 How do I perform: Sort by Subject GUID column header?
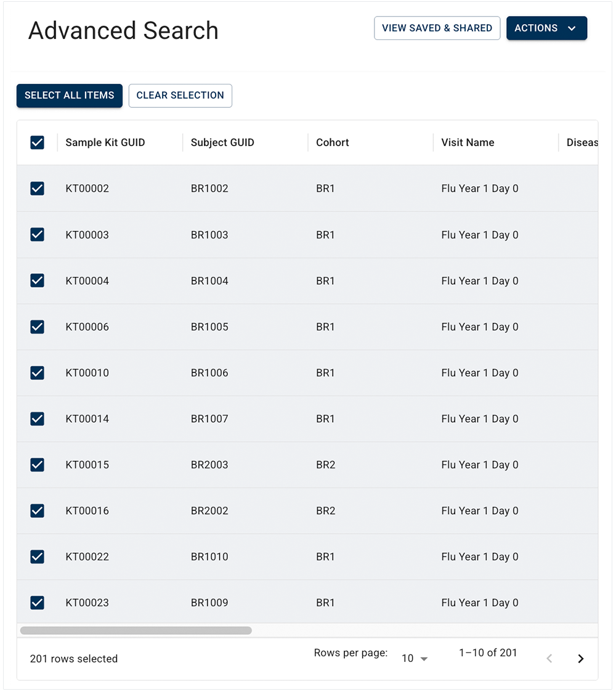tap(222, 143)
